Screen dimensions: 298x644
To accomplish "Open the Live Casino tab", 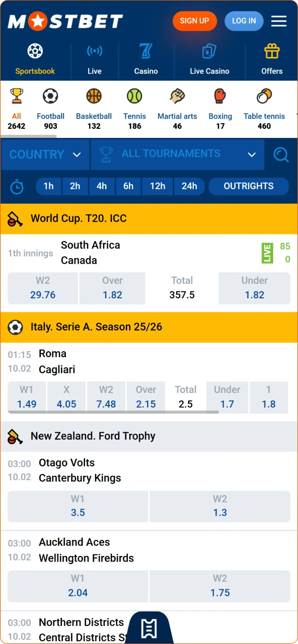I will [209, 59].
